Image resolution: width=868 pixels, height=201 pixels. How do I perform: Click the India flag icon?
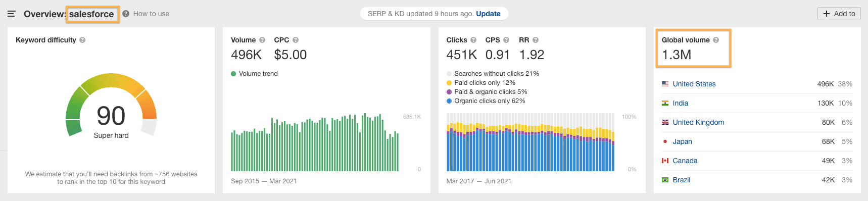click(x=665, y=103)
